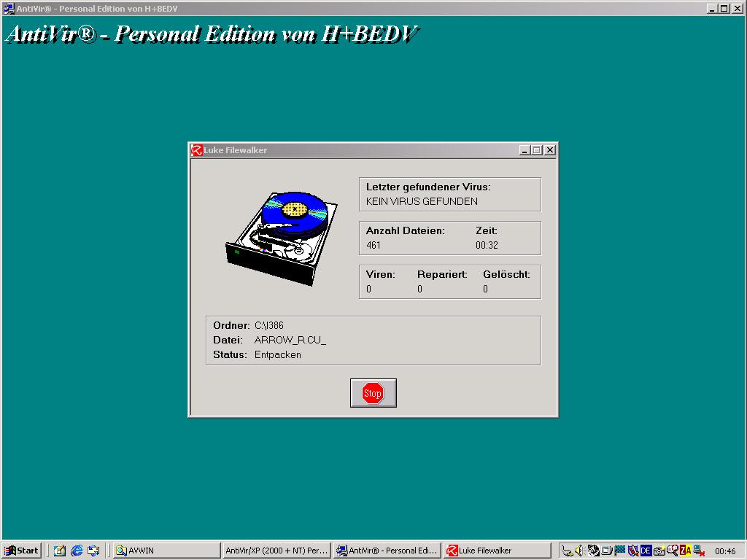Image resolution: width=747 pixels, height=560 pixels.
Task: Click the grey monitor tray icon
Action: 606,551
